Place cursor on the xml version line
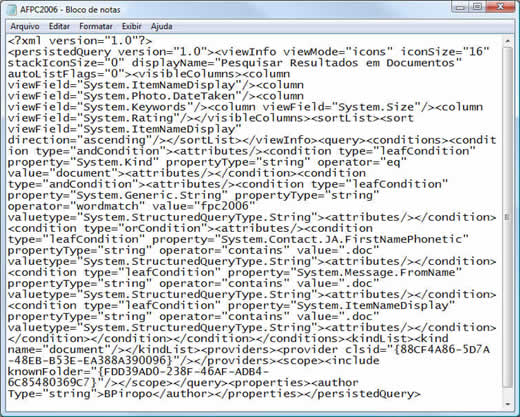This screenshot has height=417, width=520. tap(80, 41)
